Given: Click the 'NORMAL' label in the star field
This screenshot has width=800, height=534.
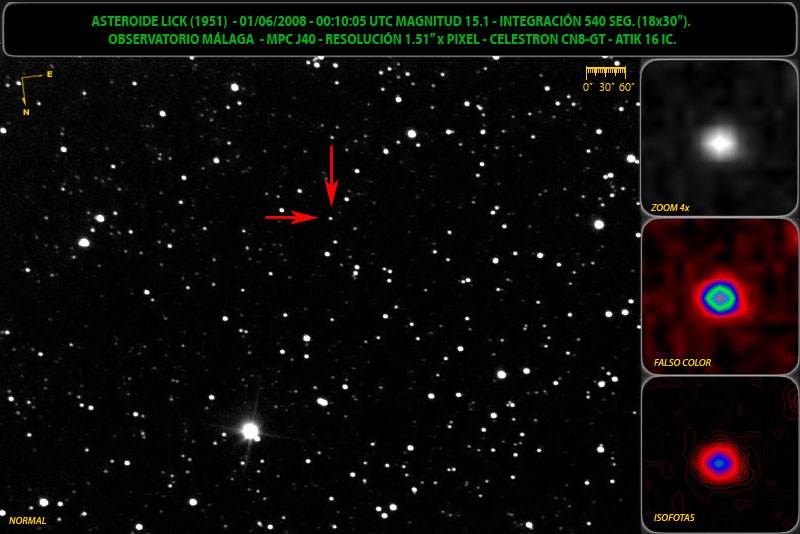Looking at the screenshot, I should coord(28,521).
